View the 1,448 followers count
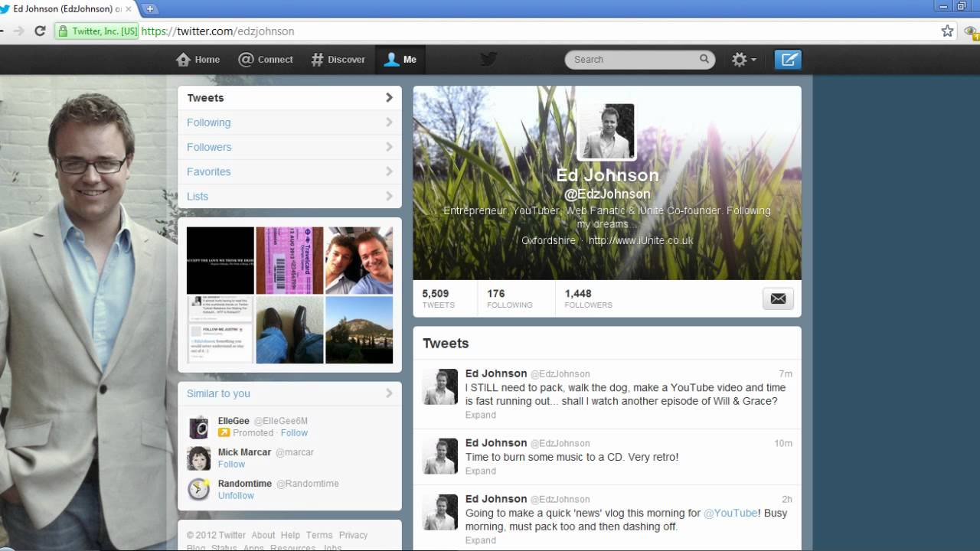980x551 pixels. (x=589, y=298)
